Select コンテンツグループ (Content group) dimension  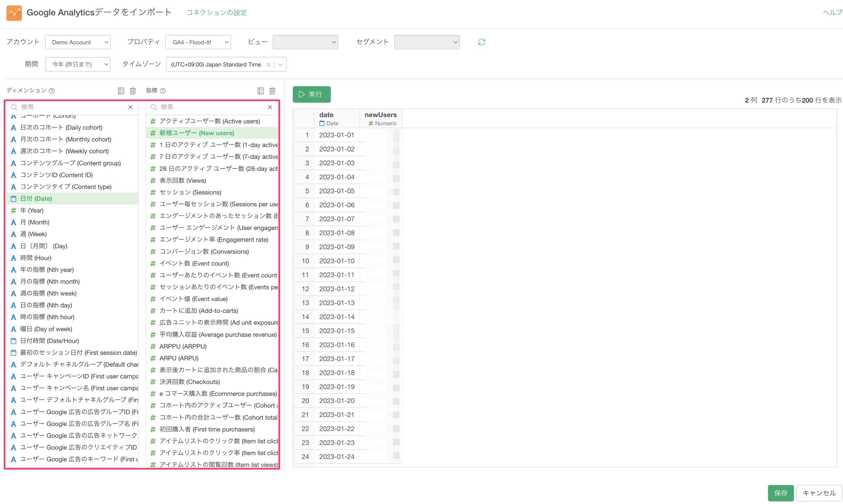pyautogui.click(x=72, y=163)
